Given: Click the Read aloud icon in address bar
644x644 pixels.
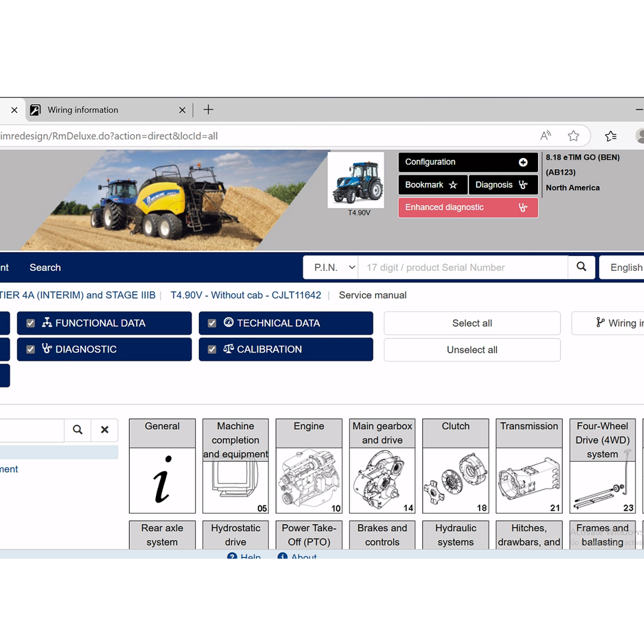Looking at the screenshot, I should (546, 136).
